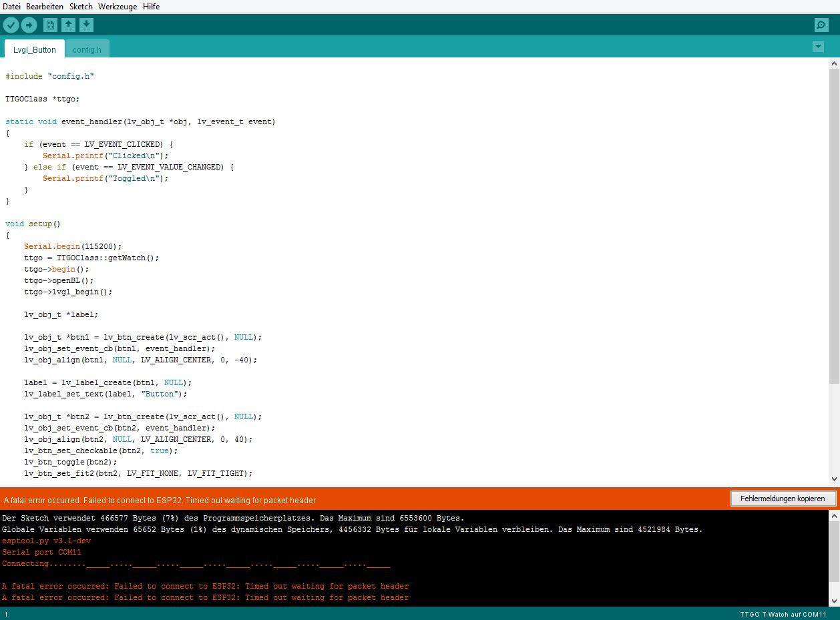
Task: Click Fehlermeldungen kopieren button
Action: pos(783,499)
